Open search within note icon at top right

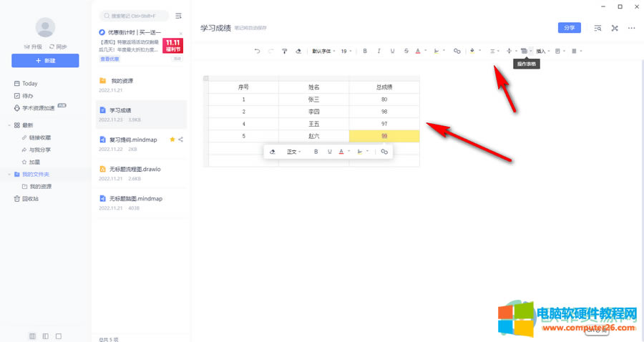click(x=597, y=28)
